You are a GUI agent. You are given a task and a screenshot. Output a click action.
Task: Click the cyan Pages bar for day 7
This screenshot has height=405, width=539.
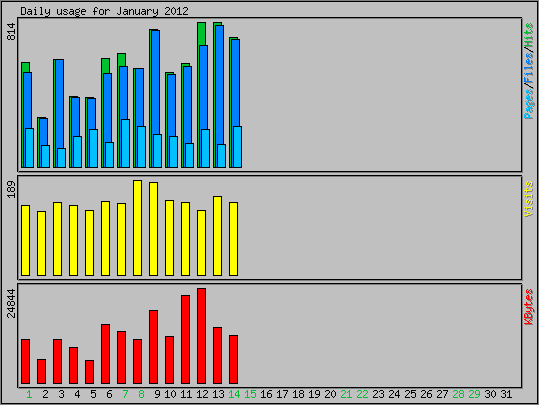[x=125, y=143]
